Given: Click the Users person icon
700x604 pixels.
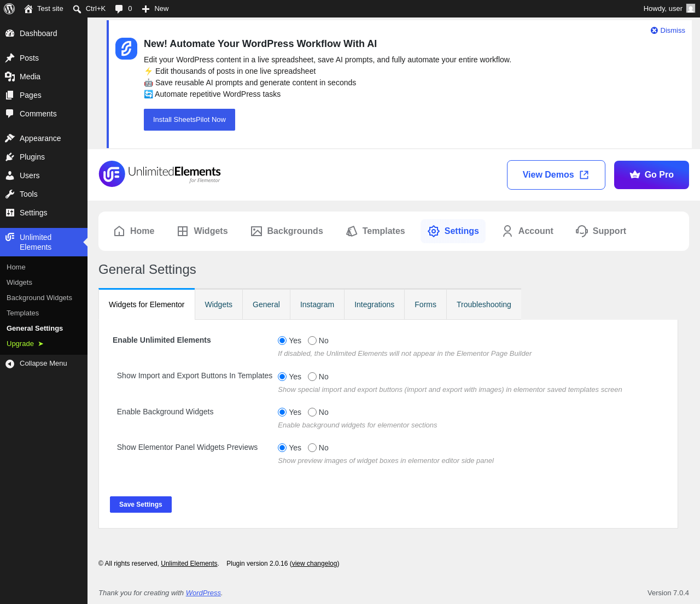Looking at the screenshot, I should (10, 175).
